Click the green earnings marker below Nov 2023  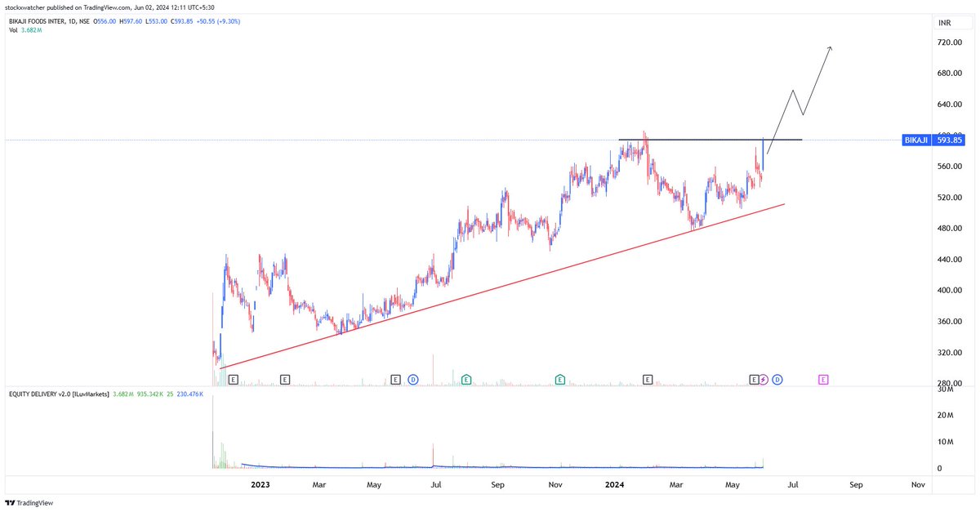[x=560, y=380]
